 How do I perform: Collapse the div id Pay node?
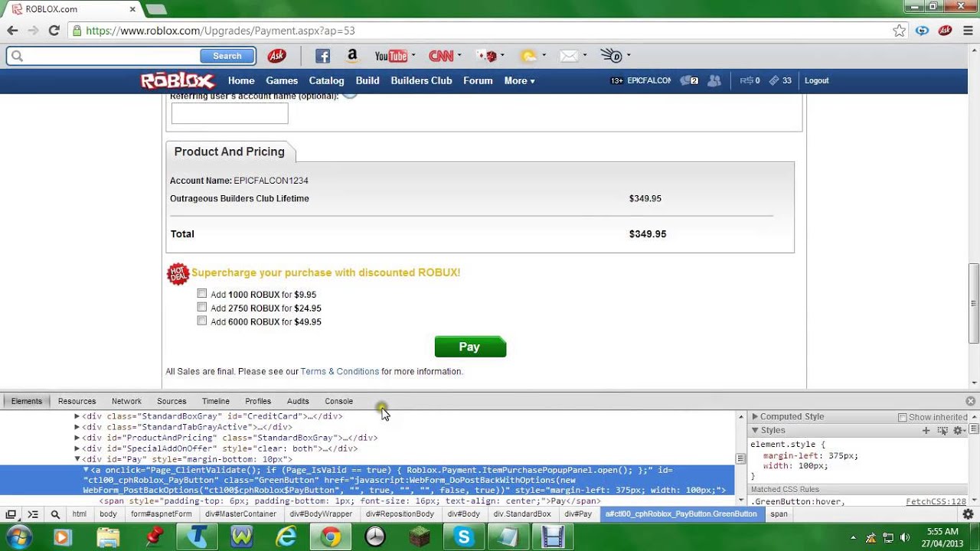(x=77, y=459)
